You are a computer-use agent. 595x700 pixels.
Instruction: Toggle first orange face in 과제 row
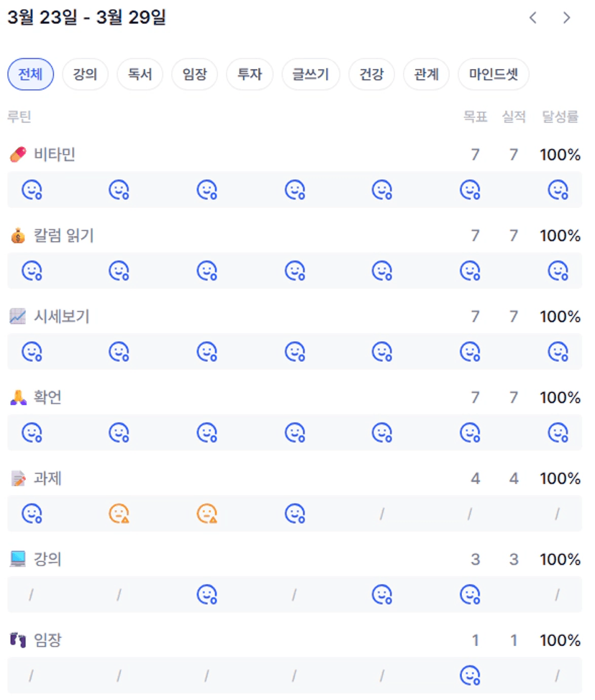119,514
